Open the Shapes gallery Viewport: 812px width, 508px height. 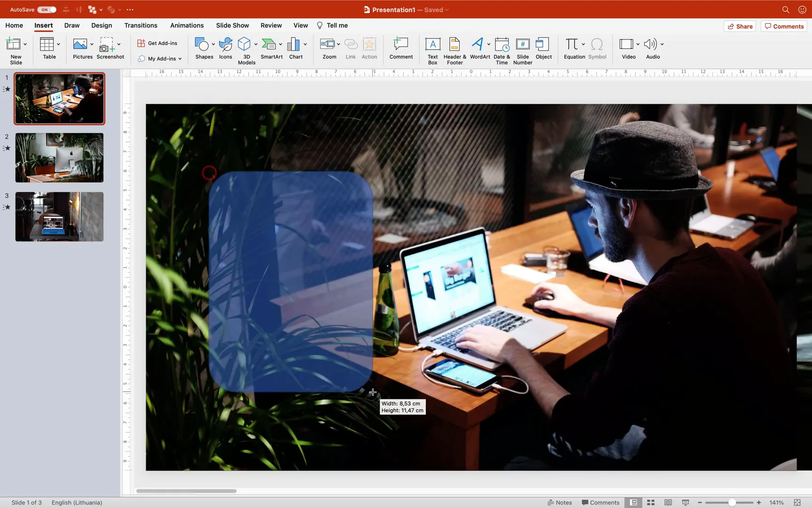point(203,49)
